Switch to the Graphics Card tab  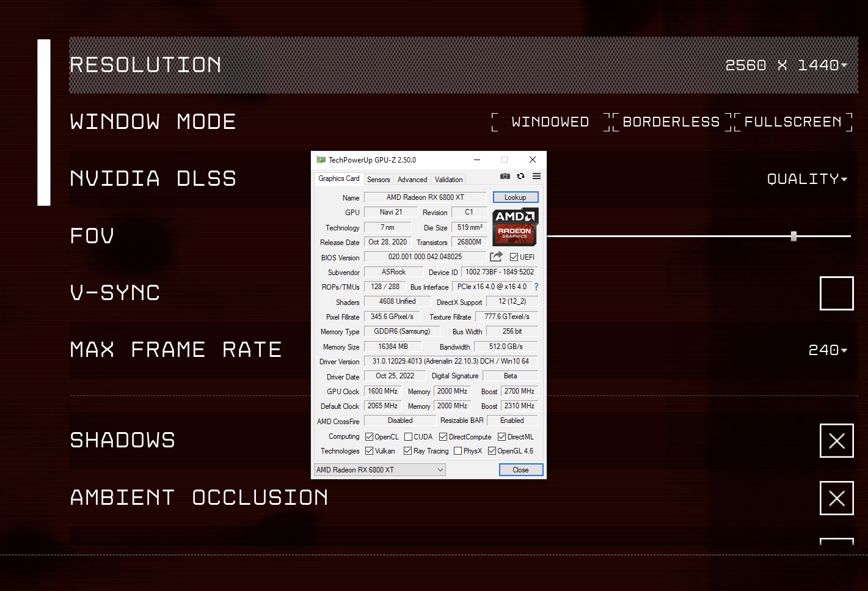(339, 178)
